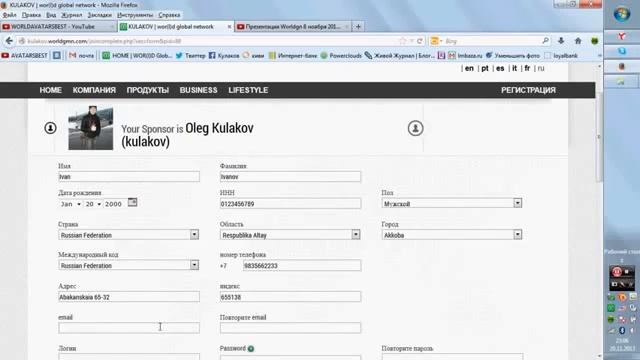Open gender dropdown showing Мужской
The width and height of the screenshot is (640, 360).
click(x=452, y=203)
